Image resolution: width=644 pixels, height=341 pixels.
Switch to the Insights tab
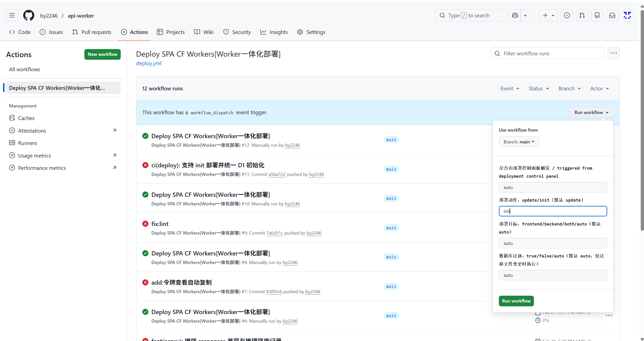[274, 32]
